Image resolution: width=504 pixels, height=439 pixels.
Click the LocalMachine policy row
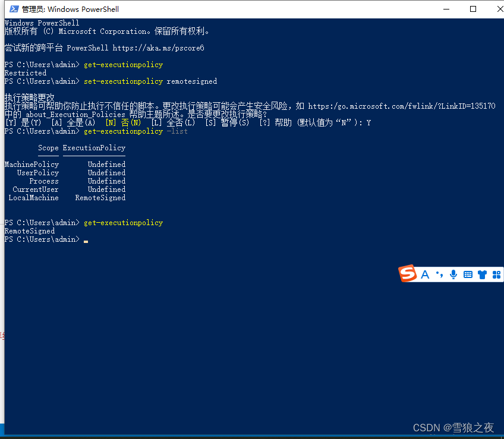(x=33, y=197)
